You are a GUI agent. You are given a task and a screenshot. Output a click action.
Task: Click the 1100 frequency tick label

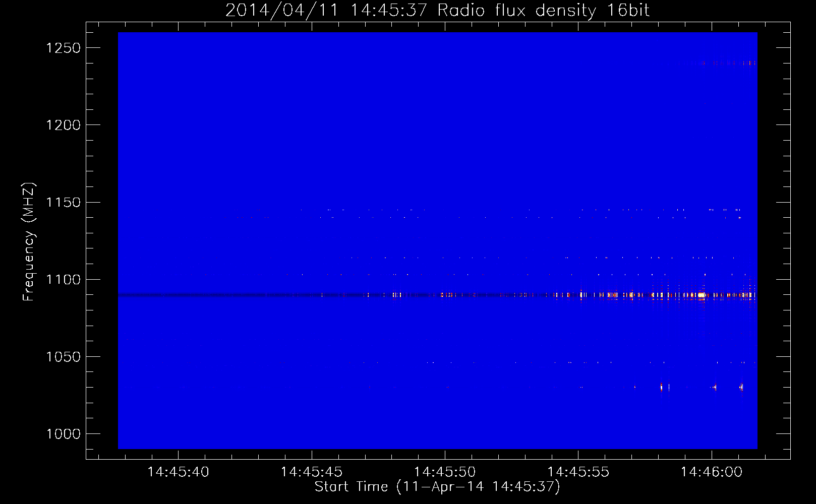[63, 280]
